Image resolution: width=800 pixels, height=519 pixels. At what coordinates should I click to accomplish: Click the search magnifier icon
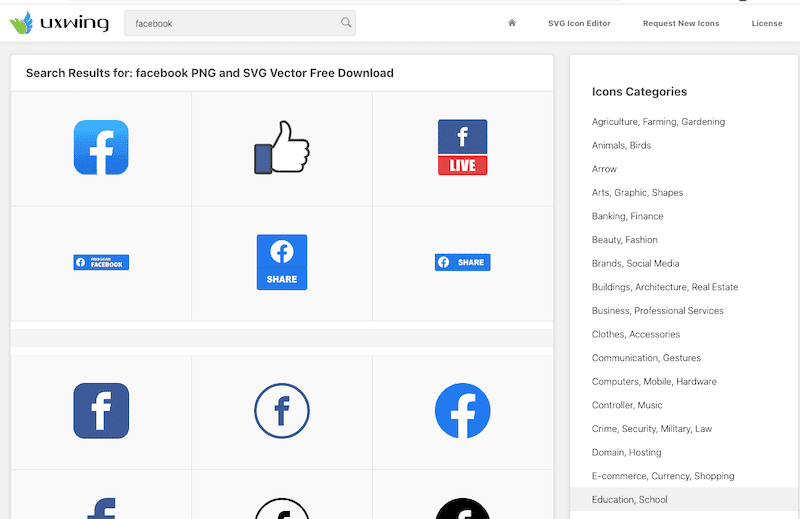click(346, 23)
